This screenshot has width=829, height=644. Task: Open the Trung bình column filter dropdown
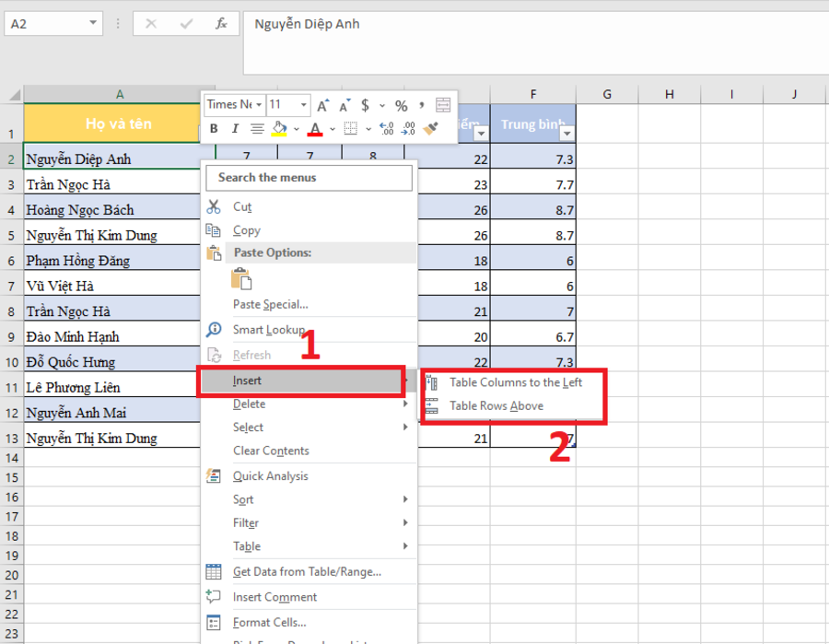pos(566,134)
